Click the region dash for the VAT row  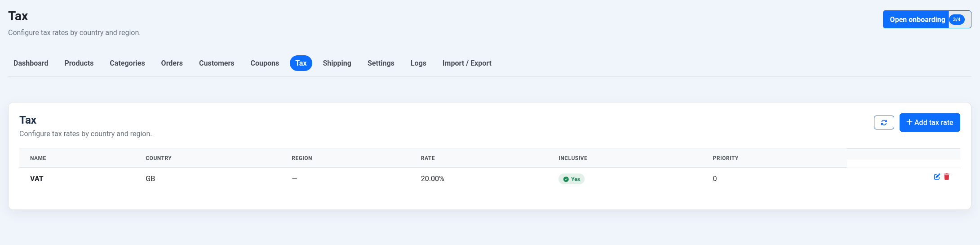pos(294,178)
